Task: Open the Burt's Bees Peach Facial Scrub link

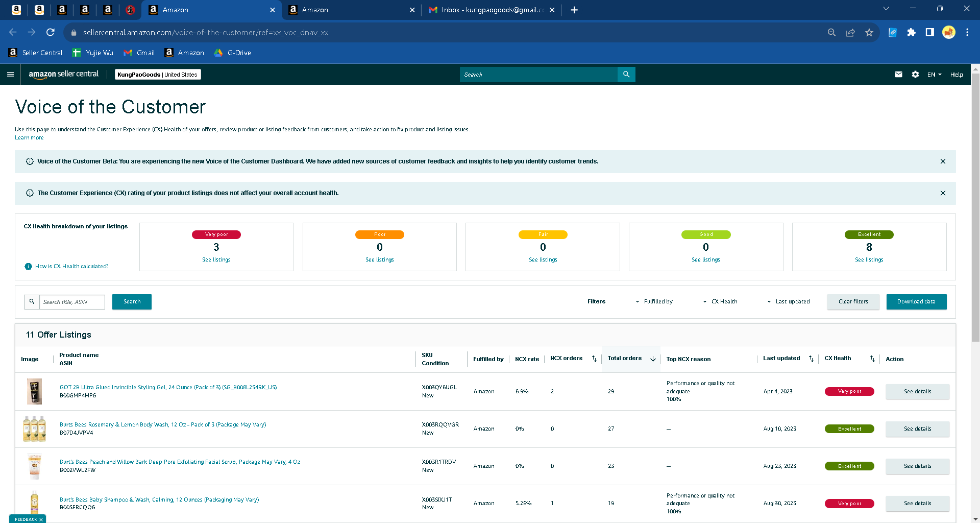Action: click(180, 462)
